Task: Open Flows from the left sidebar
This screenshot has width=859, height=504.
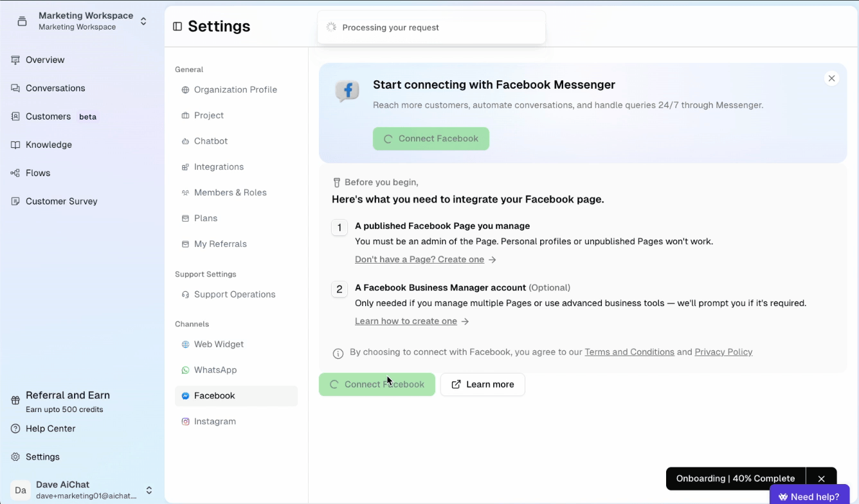Action: click(37, 172)
